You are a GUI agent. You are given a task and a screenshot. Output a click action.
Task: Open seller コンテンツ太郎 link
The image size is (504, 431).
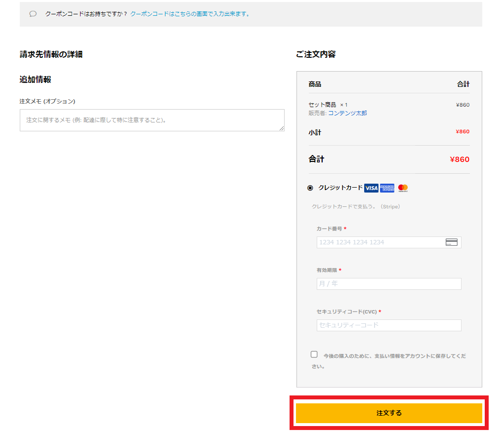(347, 113)
